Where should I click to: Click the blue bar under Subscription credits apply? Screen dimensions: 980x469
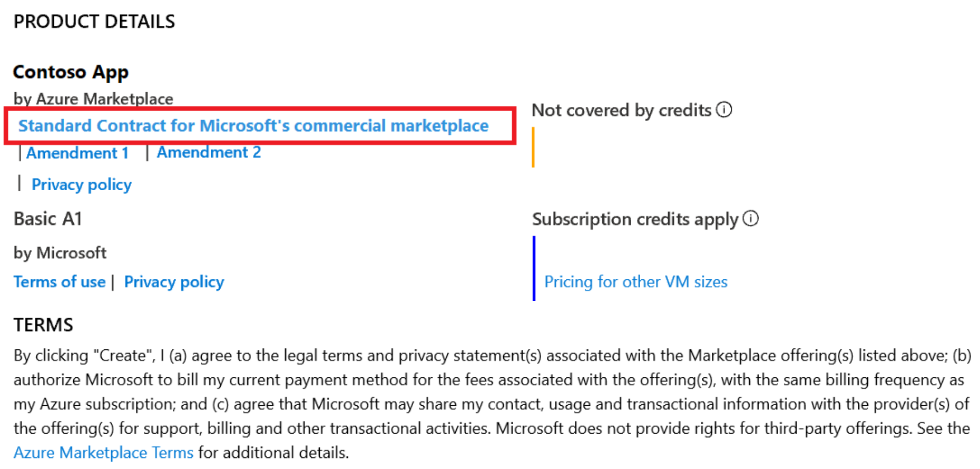pyautogui.click(x=534, y=268)
